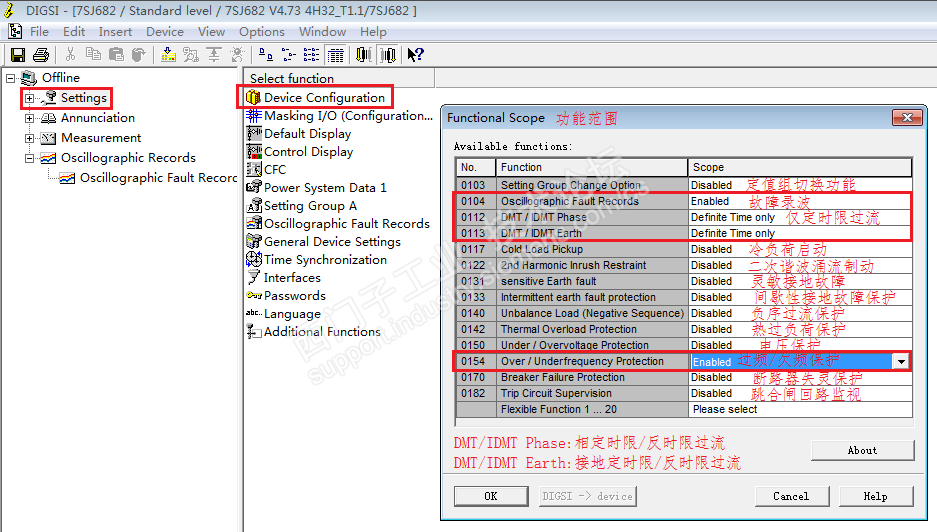Expand the Settings tree node
Screen dimensions: 937x532
(29, 98)
